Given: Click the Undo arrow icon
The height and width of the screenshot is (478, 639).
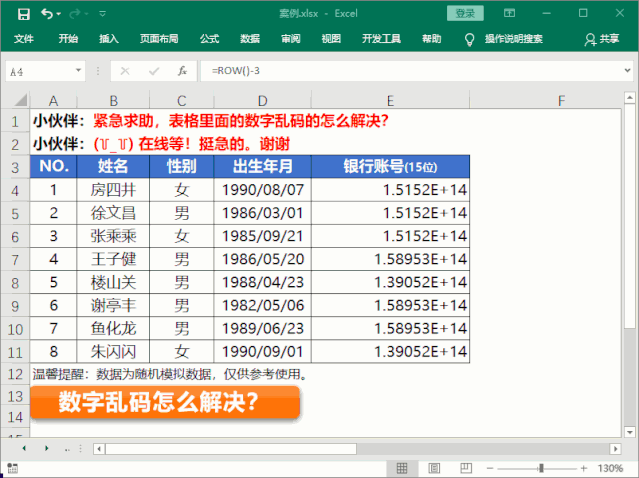Looking at the screenshot, I should point(48,14).
